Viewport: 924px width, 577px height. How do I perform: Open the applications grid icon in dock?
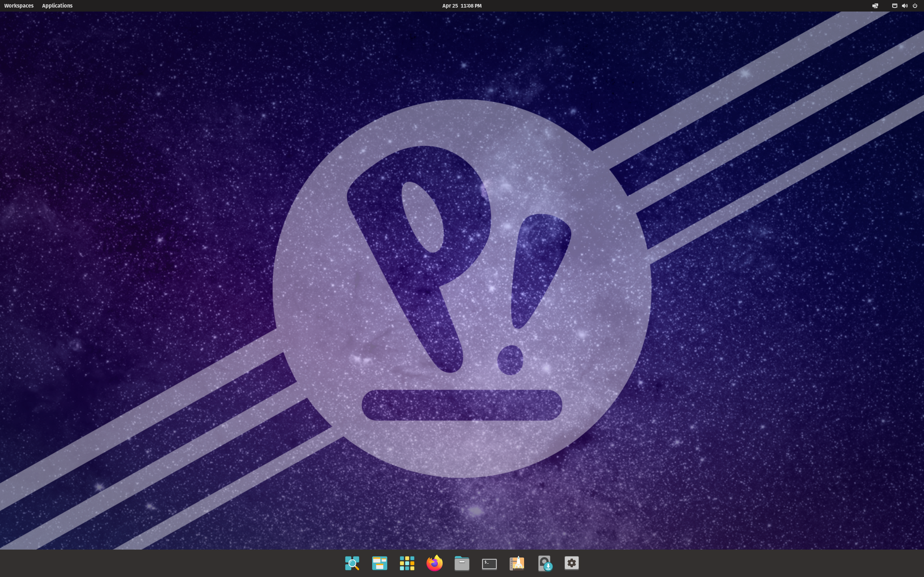pyautogui.click(x=407, y=563)
